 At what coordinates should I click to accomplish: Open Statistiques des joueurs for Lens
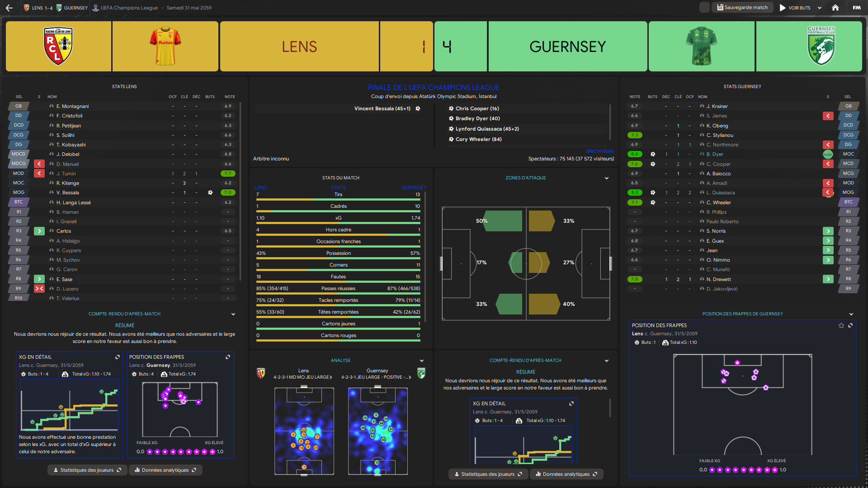pyautogui.click(x=87, y=470)
